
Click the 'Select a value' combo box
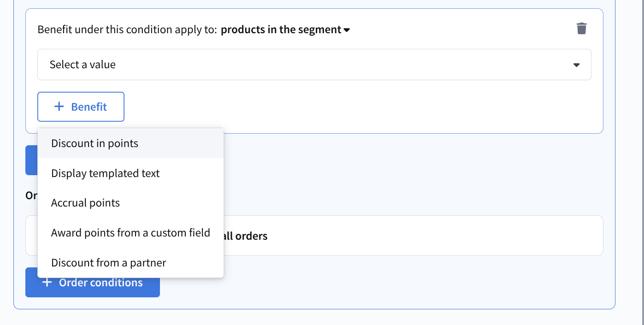313,65
